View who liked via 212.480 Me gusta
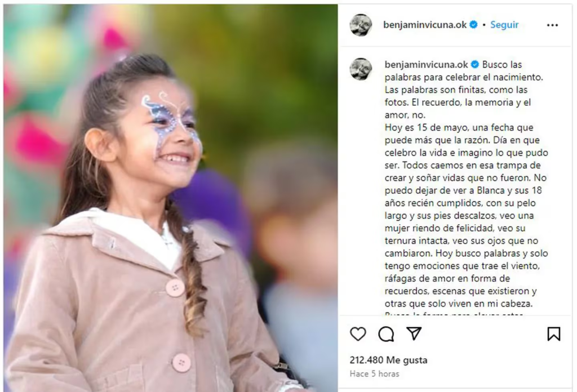 pyautogui.click(x=388, y=360)
